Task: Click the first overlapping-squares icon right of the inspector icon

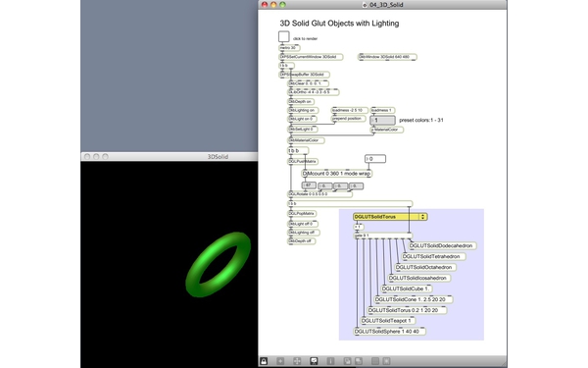Action: 348,361
